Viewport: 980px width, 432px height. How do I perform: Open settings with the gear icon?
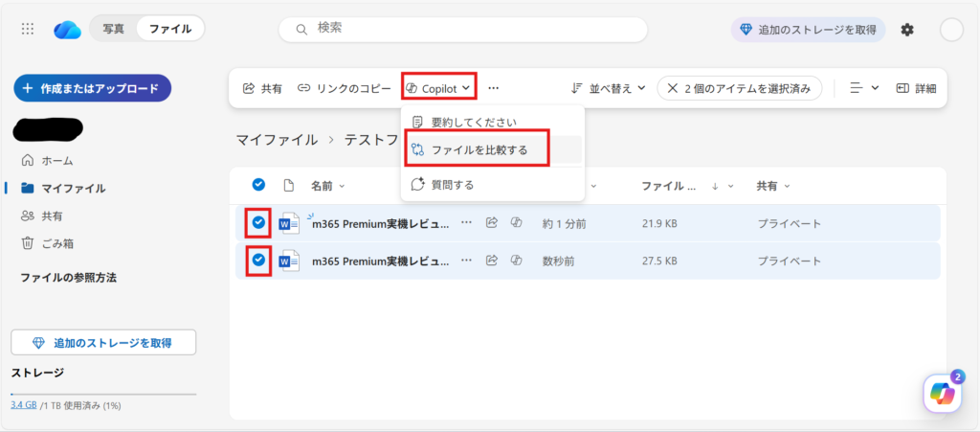coord(907,30)
